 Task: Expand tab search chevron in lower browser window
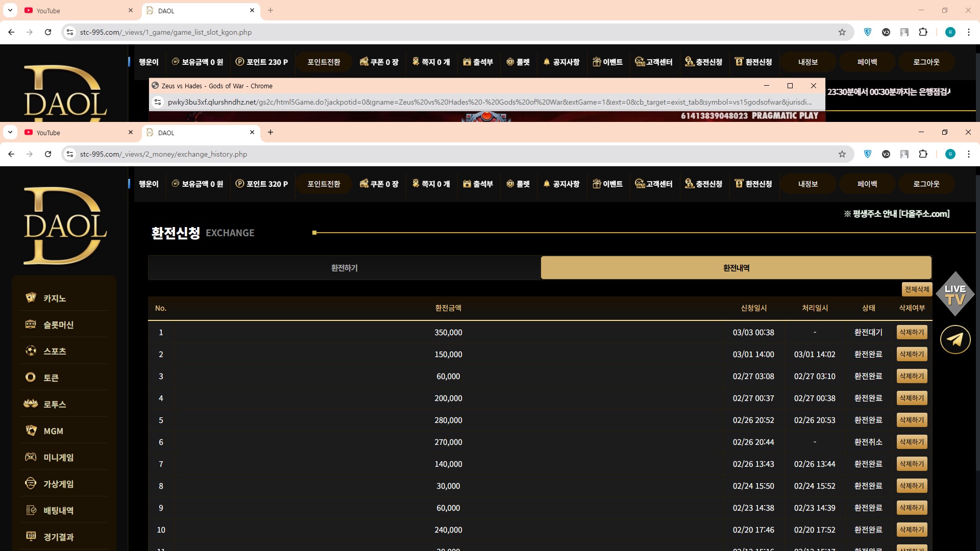[x=10, y=132]
